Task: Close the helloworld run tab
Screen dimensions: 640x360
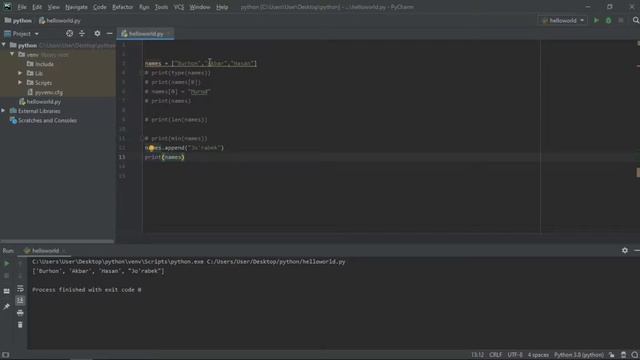Action: coord(64,251)
